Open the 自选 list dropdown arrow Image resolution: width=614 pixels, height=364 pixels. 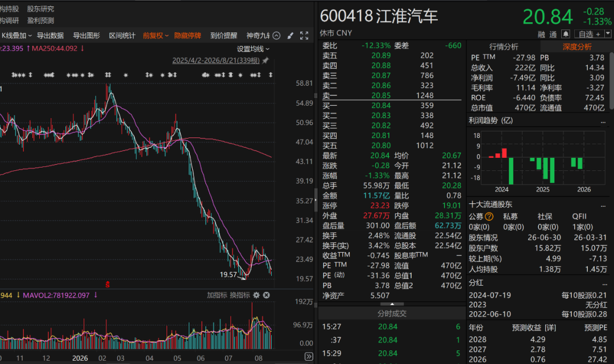click(608, 34)
